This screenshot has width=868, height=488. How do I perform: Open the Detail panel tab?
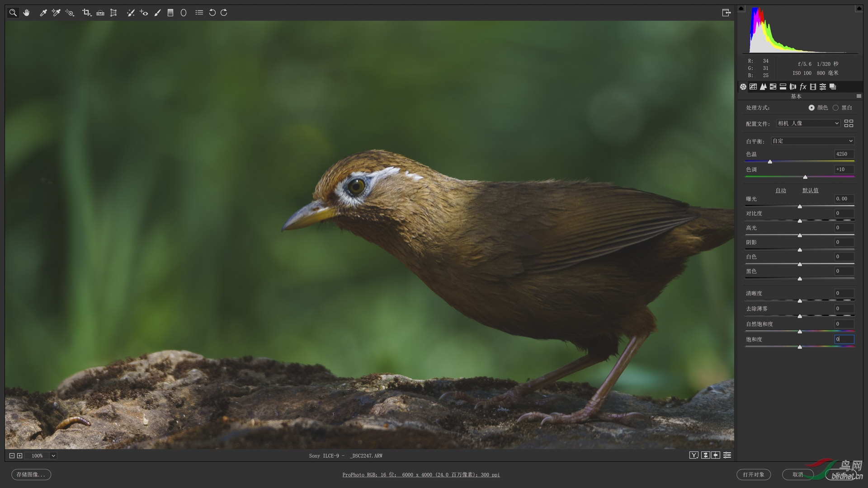point(763,87)
